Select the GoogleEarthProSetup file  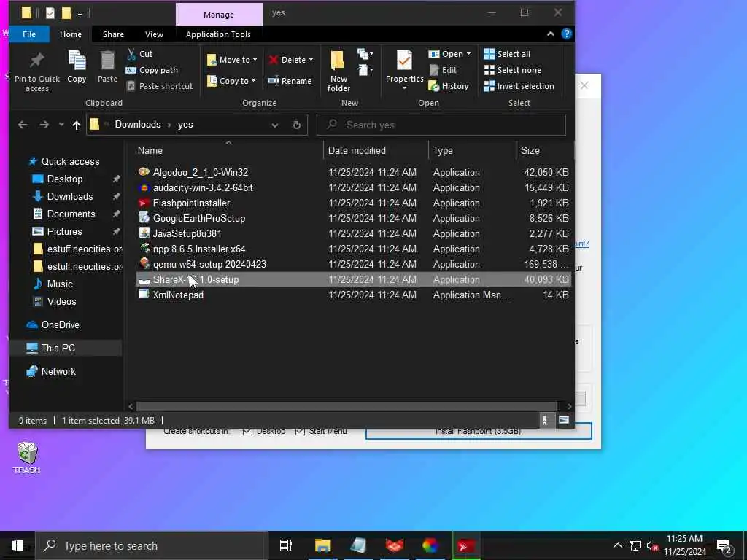[x=353, y=218]
